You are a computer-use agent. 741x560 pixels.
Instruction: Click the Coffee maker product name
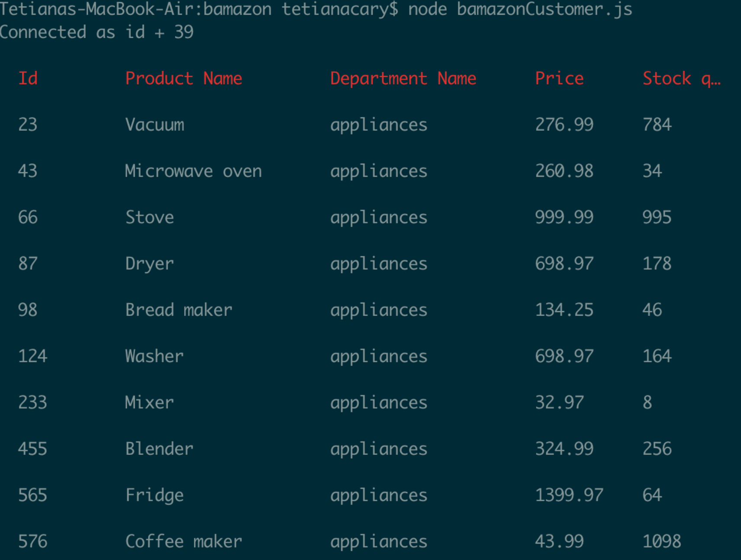(x=184, y=541)
